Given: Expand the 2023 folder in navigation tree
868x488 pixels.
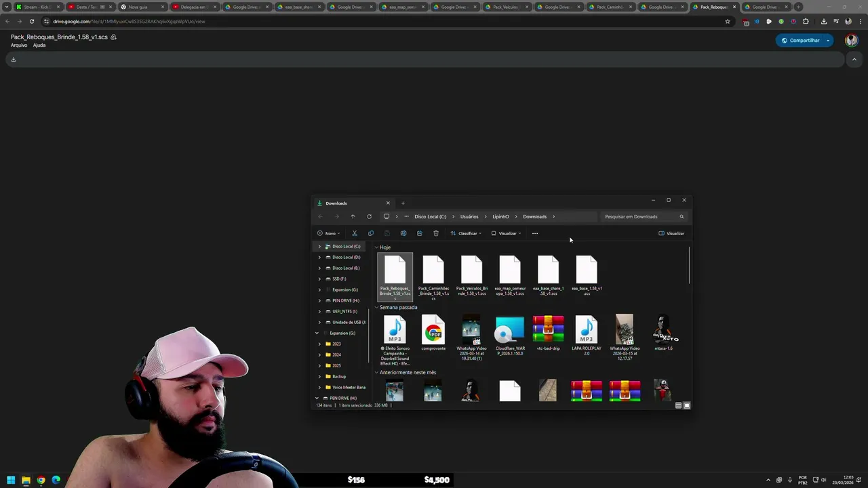Looking at the screenshot, I should pos(319,344).
